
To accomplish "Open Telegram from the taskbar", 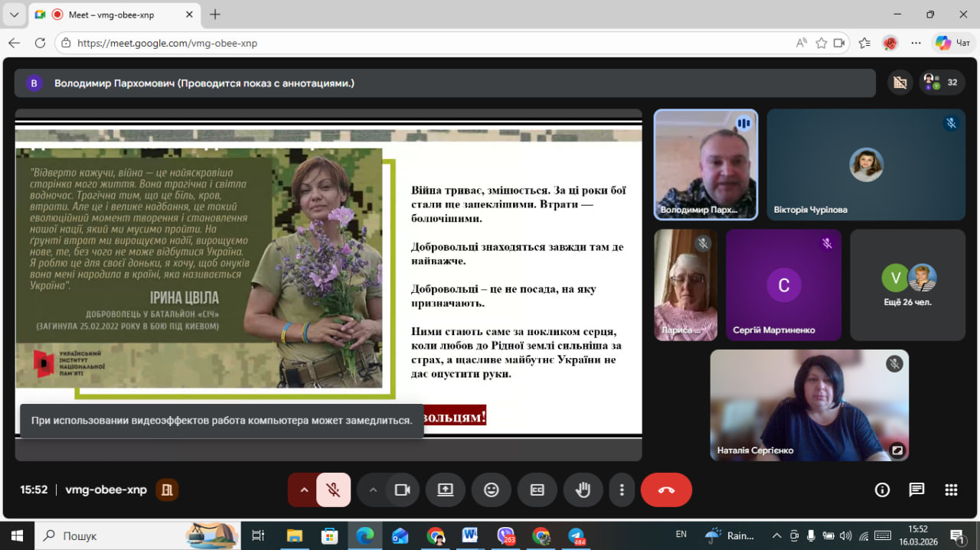I will click(576, 535).
